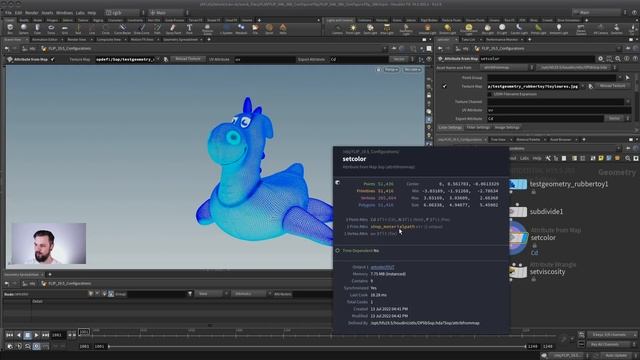Image resolution: width=640 pixels, height=360 pixels.
Task: Select the File shelf tool
Action: (x=255, y=29)
